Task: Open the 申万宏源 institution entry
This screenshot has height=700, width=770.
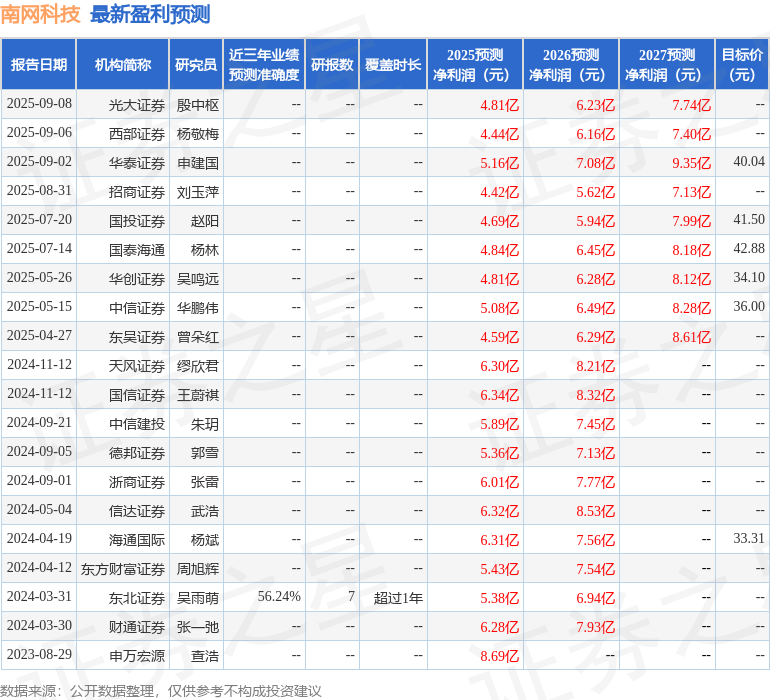Action: click(136, 656)
